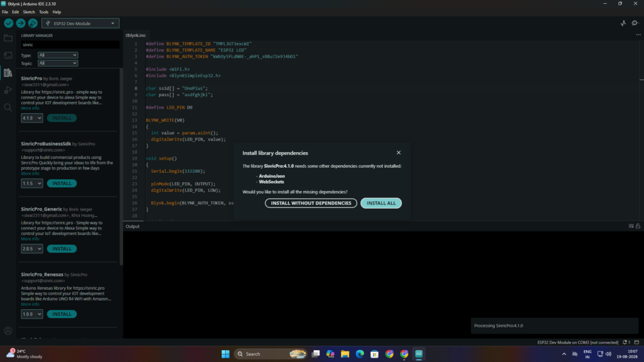Click the Upload arrow button
The width and height of the screenshot is (644, 362).
click(21, 23)
